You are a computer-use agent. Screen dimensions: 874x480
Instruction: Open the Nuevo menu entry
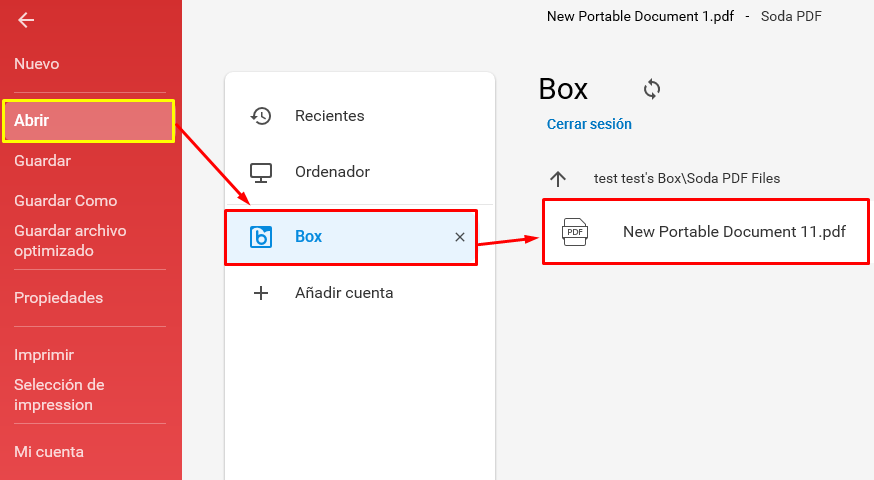pyautogui.click(x=36, y=64)
